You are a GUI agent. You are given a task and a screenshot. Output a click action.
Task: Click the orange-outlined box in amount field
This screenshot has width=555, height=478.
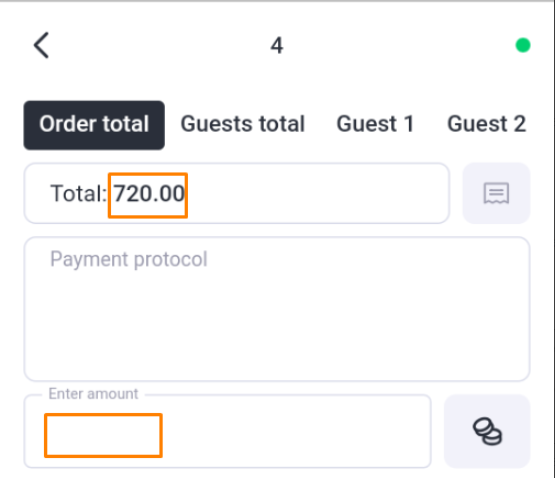103,436
